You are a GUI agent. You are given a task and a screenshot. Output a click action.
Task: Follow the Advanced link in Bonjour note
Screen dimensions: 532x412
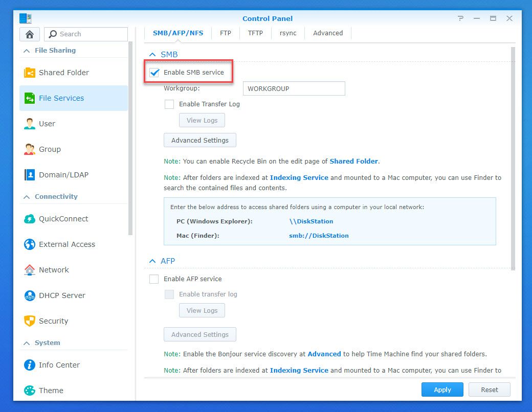coord(324,354)
